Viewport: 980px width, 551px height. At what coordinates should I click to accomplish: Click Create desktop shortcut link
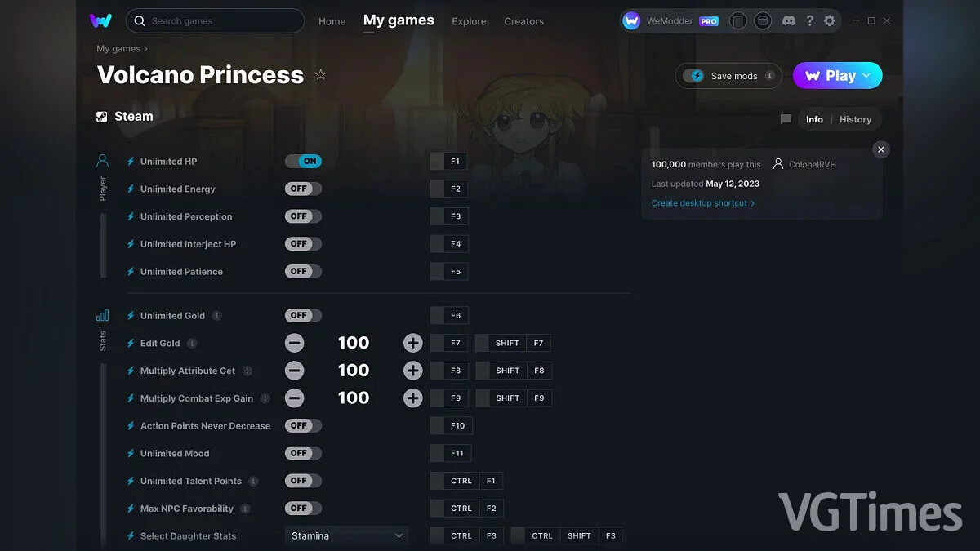pos(703,203)
